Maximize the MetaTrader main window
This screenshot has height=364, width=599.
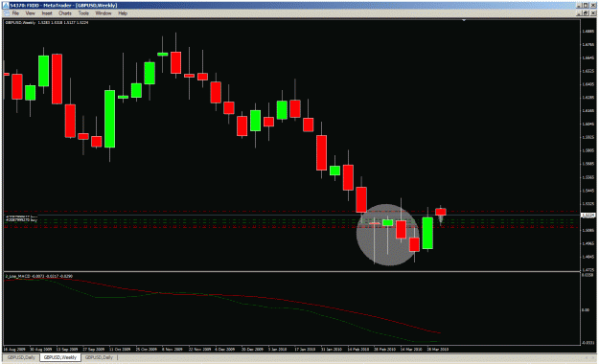pyautogui.click(x=586, y=6)
